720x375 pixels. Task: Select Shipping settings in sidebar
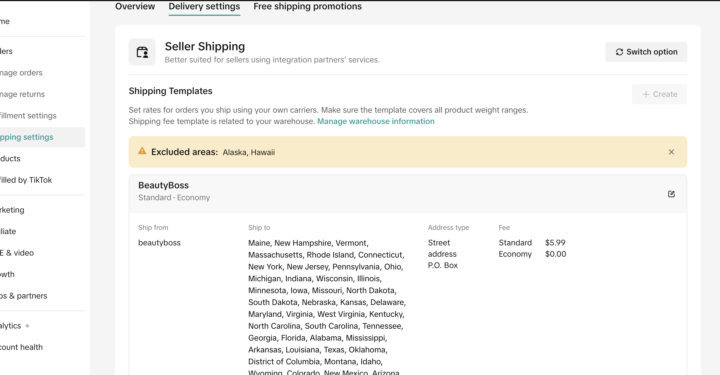click(x=42, y=137)
